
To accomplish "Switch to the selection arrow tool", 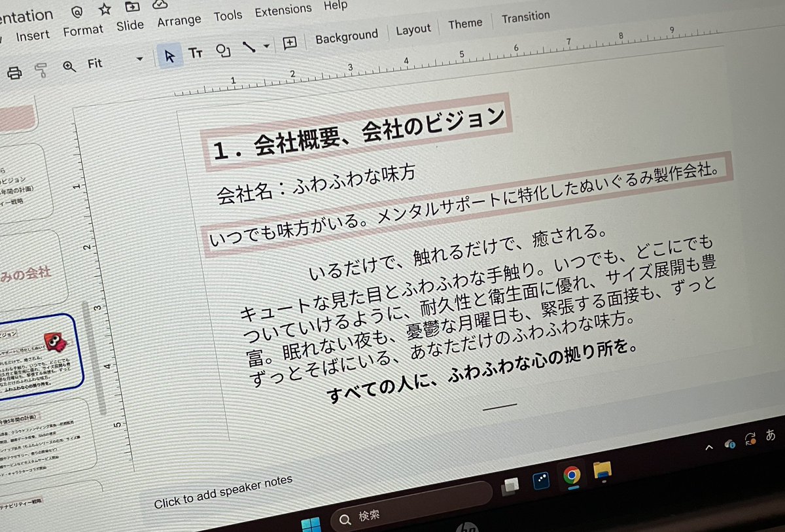I will point(169,56).
